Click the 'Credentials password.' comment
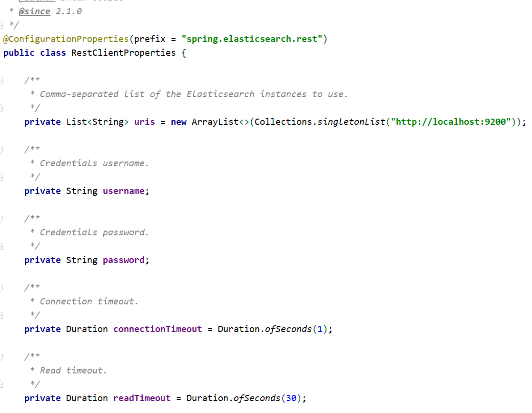 pyautogui.click(x=94, y=232)
